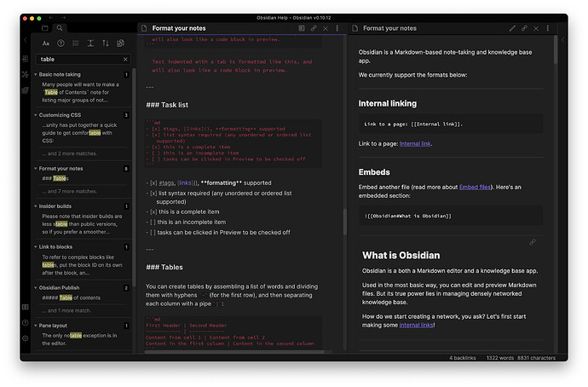Show '... and 1 more match' result
This screenshot has height=387, width=588.
pyautogui.click(x=66, y=310)
